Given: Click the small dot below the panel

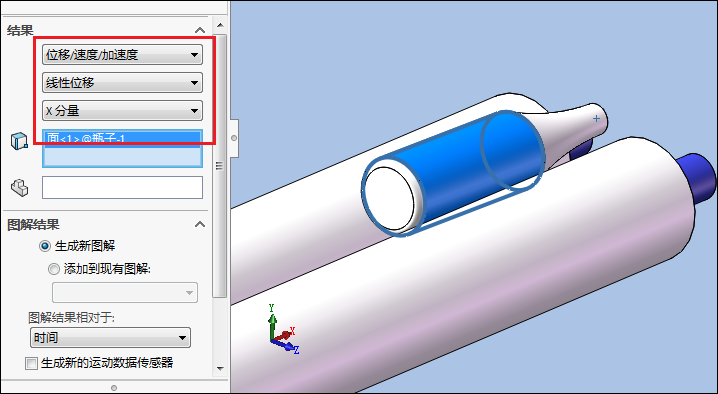Looking at the screenshot, I should point(114,388).
